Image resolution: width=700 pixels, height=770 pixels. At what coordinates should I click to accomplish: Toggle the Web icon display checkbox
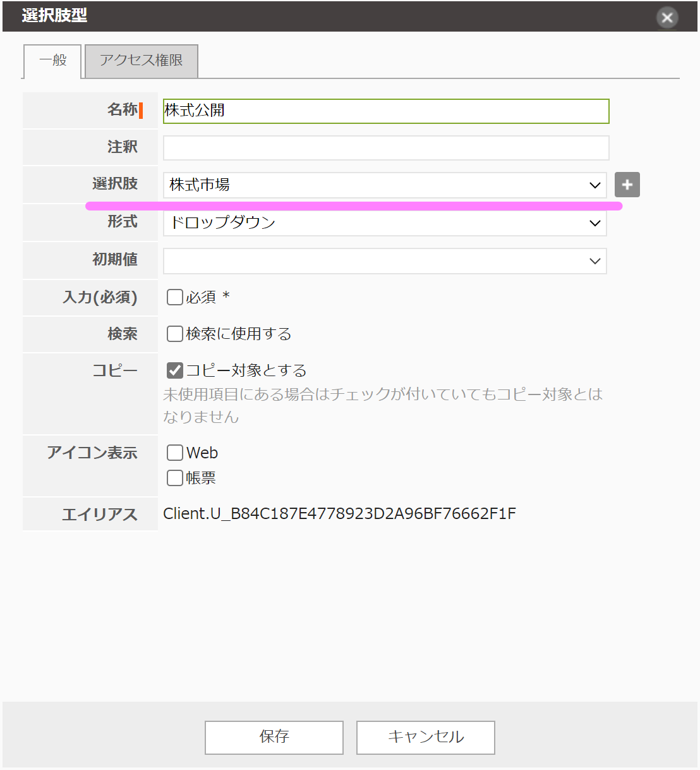pos(175,453)
